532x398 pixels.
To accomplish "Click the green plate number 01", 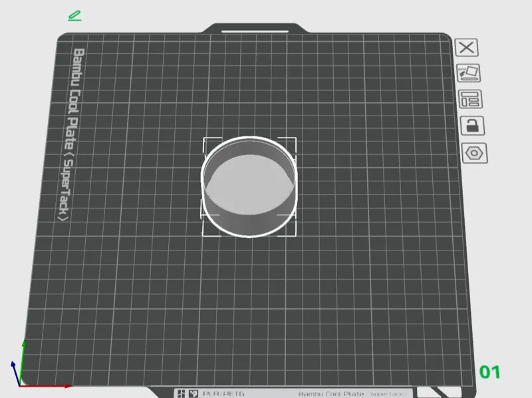I will [489, 372].
